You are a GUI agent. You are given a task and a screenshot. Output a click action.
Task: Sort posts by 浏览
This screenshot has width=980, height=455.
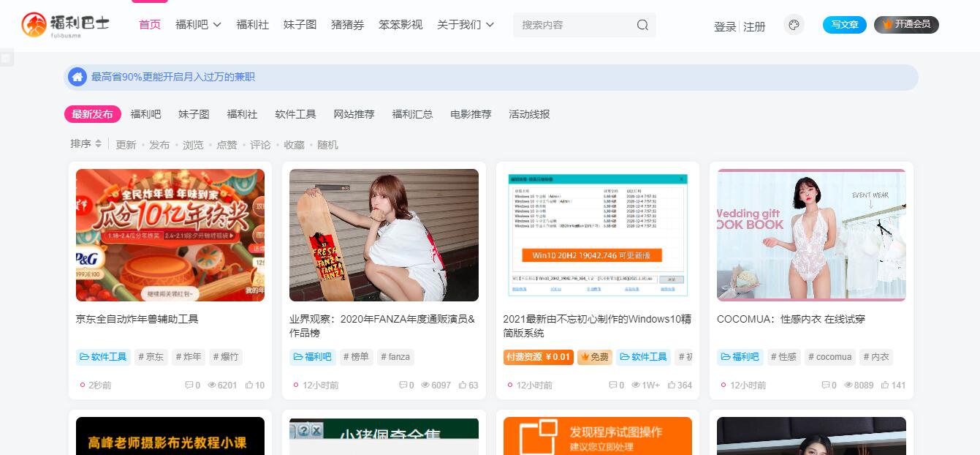pos(193,145)
